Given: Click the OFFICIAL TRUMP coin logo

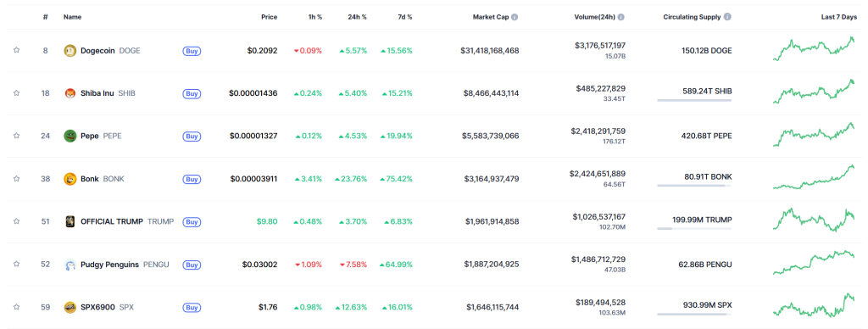Looking at the screenshot, I should point(70,221).
